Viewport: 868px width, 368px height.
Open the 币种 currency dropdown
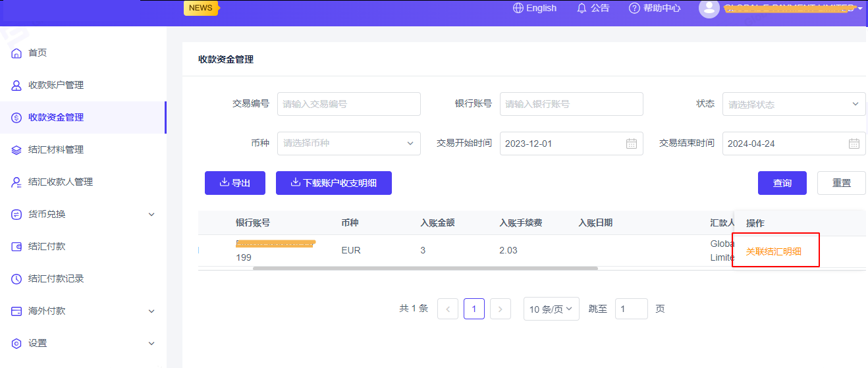348,144
